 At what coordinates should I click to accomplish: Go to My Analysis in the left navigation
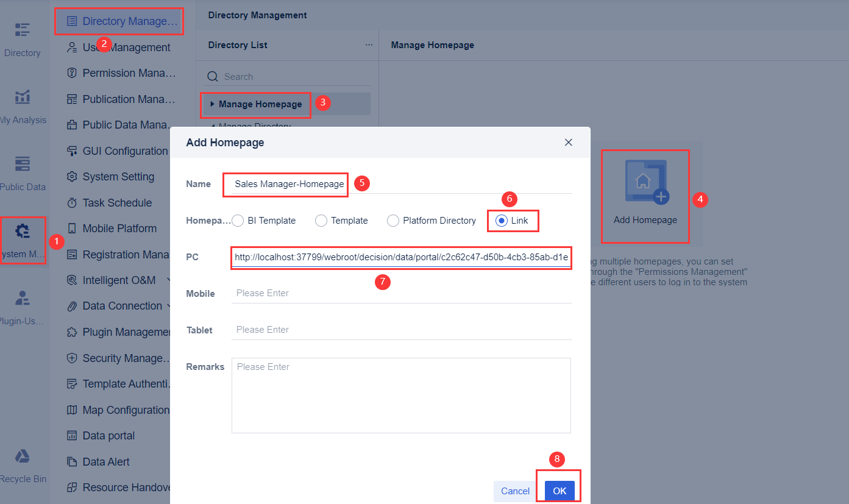point(23,106)
